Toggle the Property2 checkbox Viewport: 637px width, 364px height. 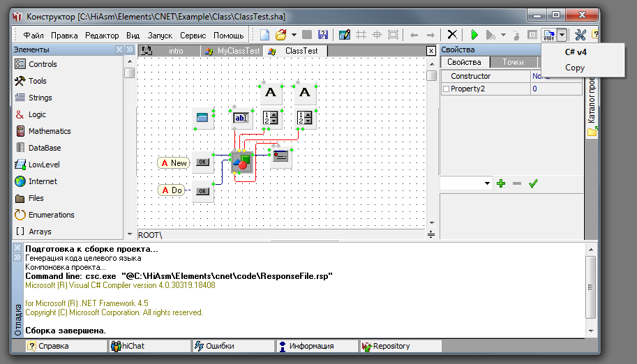pos(446,89)
